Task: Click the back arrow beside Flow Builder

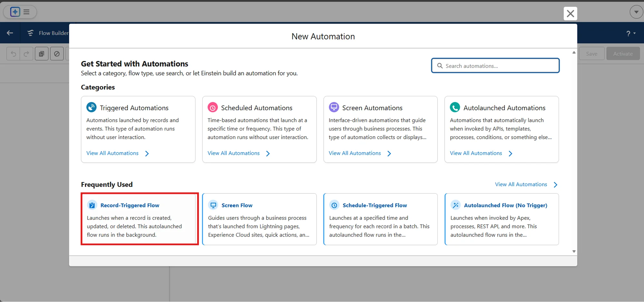Action: [10, 33]
